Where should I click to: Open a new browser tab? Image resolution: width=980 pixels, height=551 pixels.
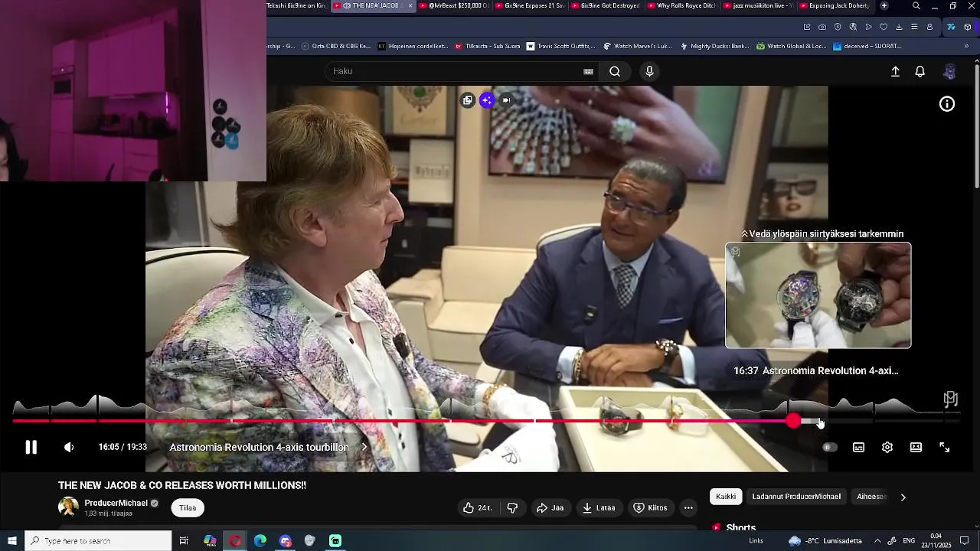point(884,6)
